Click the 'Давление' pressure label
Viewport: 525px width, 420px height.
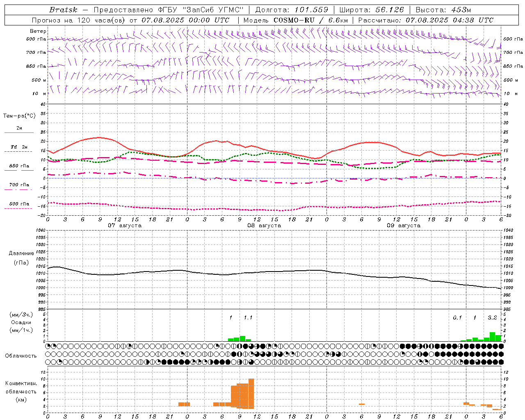pos(21,253)
